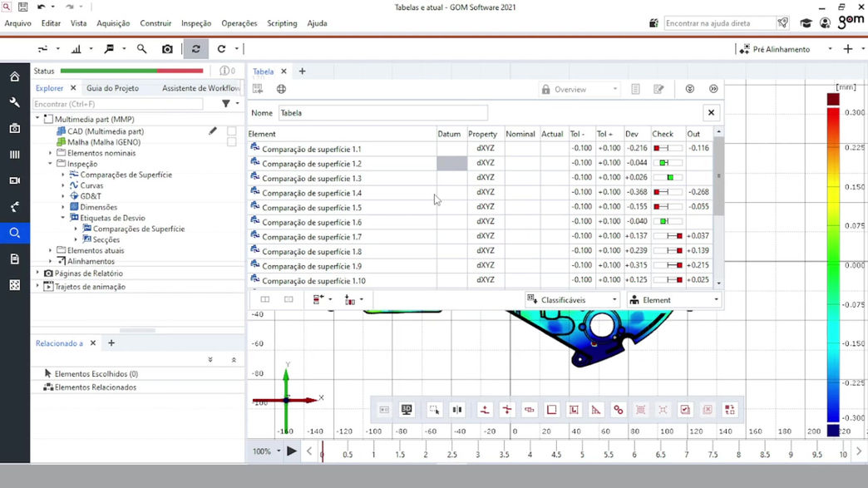Open the graduation cap training icon

806,22
